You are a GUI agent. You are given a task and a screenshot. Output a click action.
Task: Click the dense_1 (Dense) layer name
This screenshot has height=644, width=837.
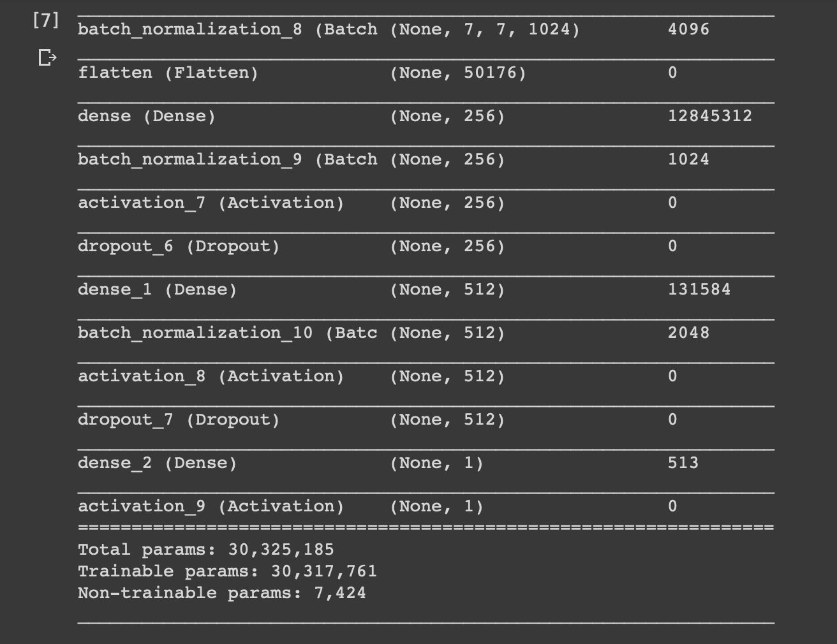[157, 289]
